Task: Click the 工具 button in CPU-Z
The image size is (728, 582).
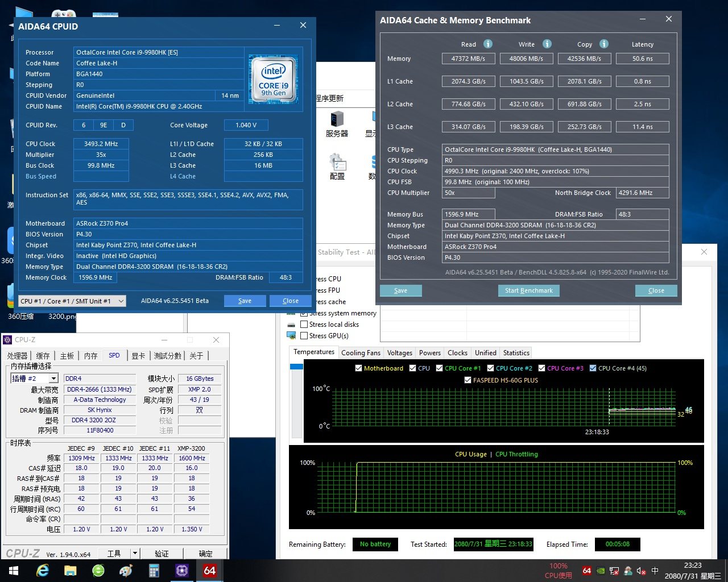Action: [114, 554]
